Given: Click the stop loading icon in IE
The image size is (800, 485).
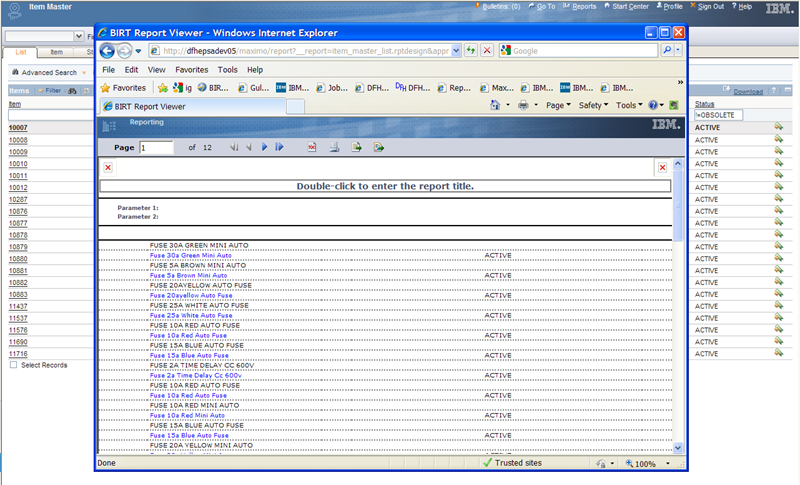Looking at the screenshot, I should point(487,50).
